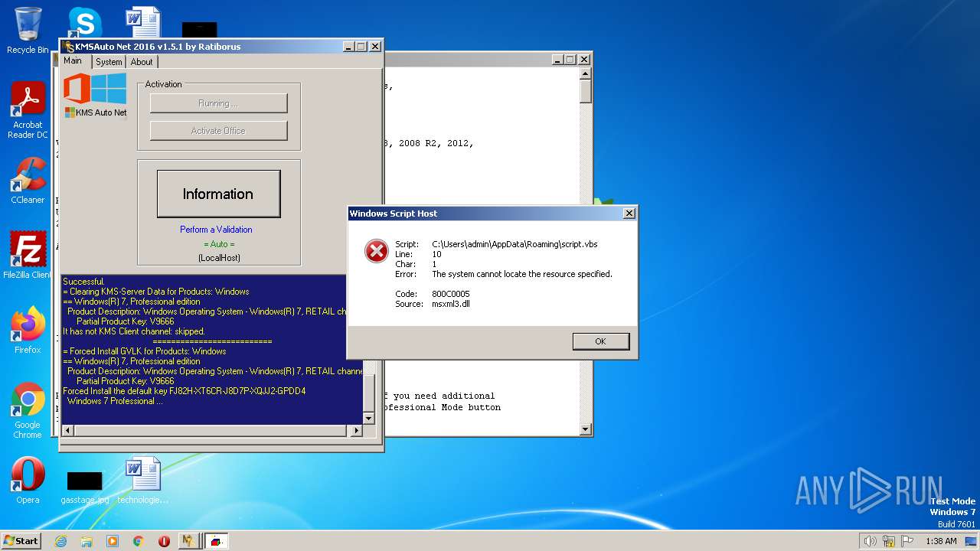Viewport: 980px width, 551px height.
Task: Select the Main tab in KMSAuto Net
Action: (x=73, y=61)
